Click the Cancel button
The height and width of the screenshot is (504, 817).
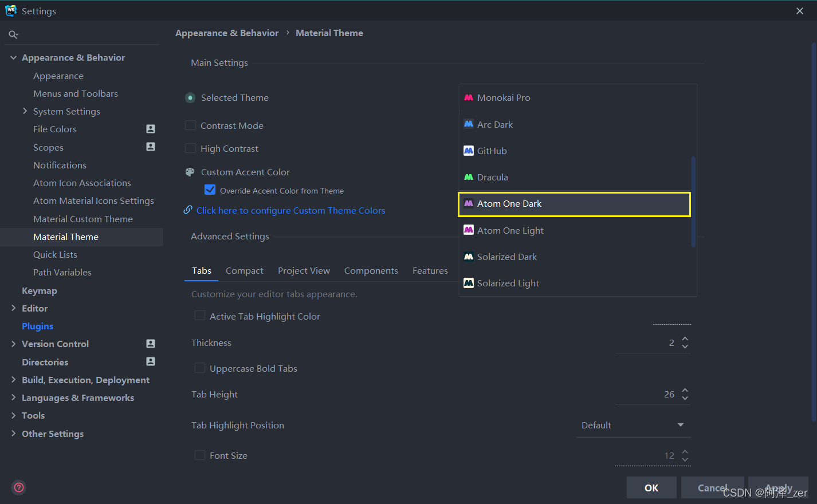713,487
